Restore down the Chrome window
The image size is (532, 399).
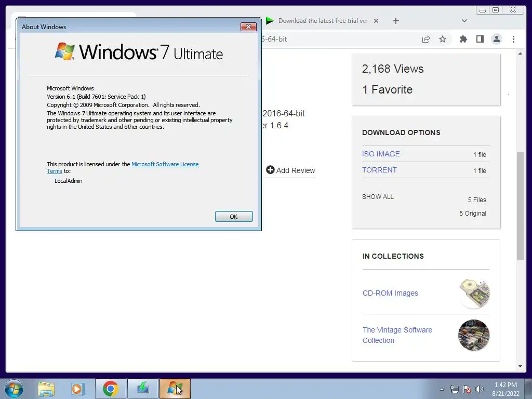[x=495, y=10]
